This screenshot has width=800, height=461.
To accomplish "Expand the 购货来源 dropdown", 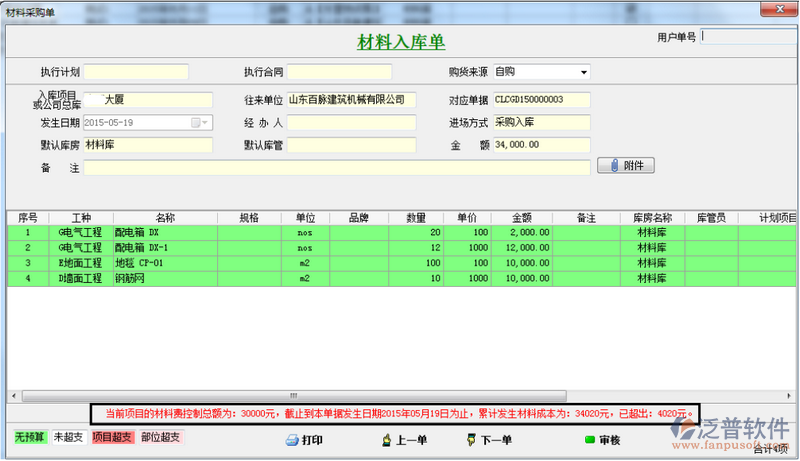I will 583,72.
